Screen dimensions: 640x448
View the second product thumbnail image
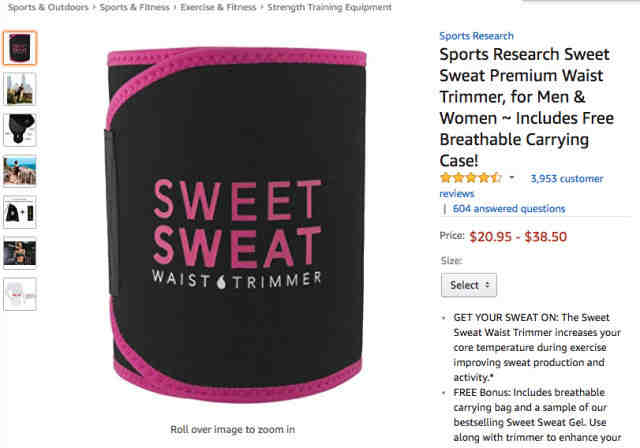(x=20, y=89)
